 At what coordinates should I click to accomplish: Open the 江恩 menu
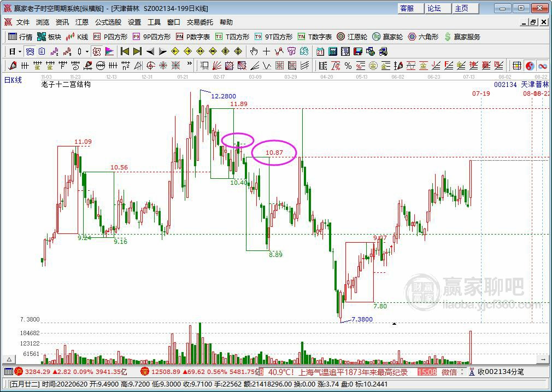click(82, 22)
